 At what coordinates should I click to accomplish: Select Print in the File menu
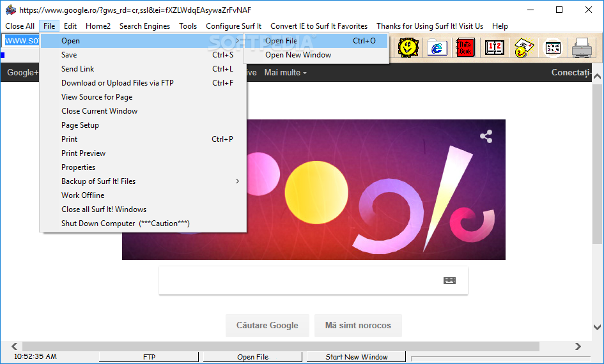(x=143, y=139)
